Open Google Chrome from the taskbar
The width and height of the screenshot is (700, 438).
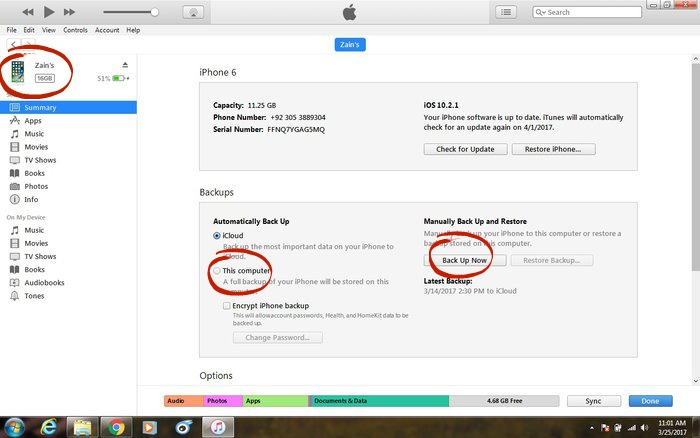(116, 428)
